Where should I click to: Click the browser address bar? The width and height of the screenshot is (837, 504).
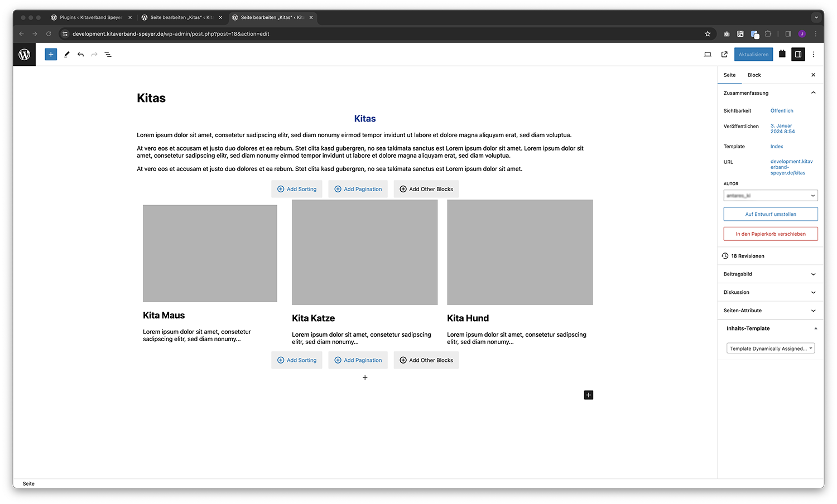tap(385, 34)
